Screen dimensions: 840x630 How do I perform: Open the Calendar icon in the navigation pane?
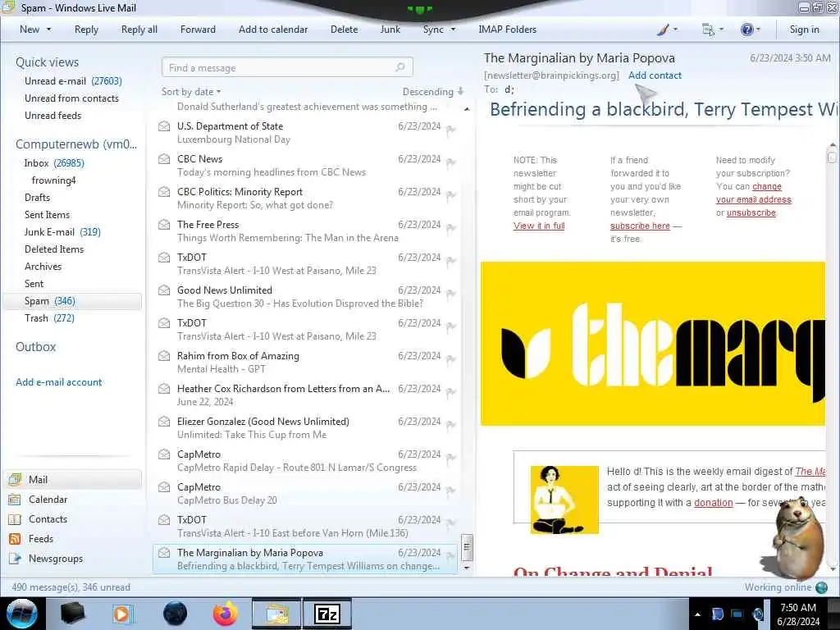click(15, 500)
